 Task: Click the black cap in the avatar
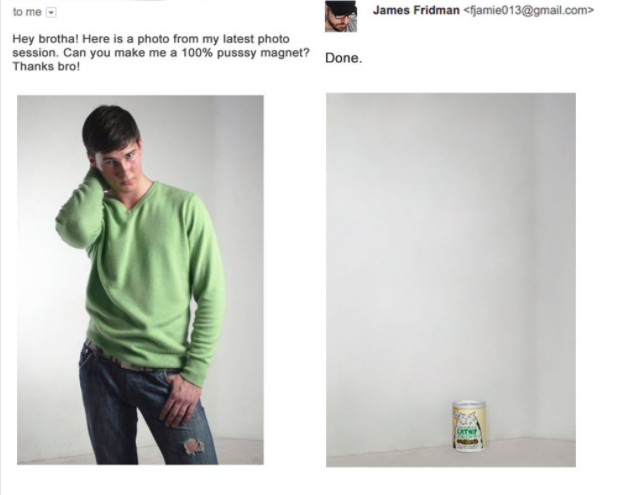(341, 7)
